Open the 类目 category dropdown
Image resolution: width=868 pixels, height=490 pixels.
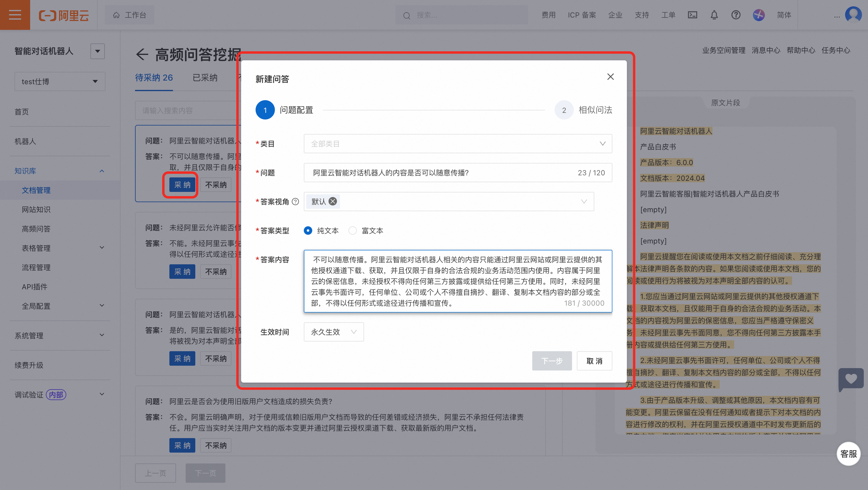tap(458, 144)
